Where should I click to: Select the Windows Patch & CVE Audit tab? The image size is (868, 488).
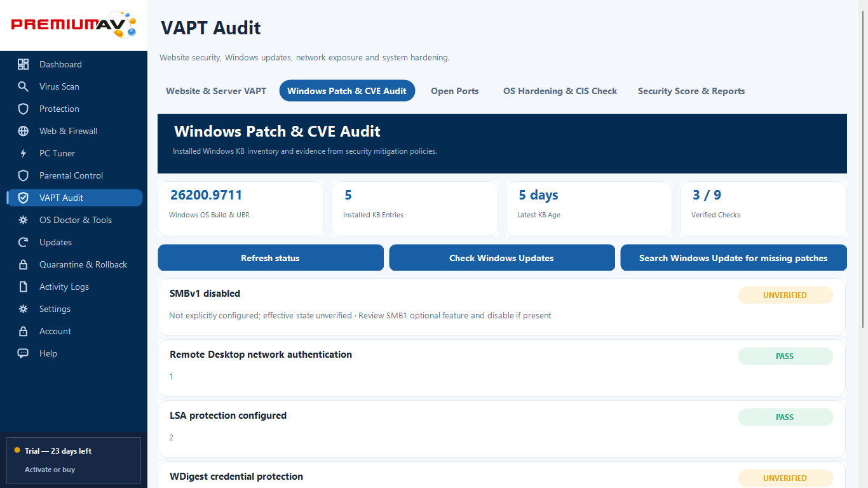pyautogui.click(x=347, y=91)
